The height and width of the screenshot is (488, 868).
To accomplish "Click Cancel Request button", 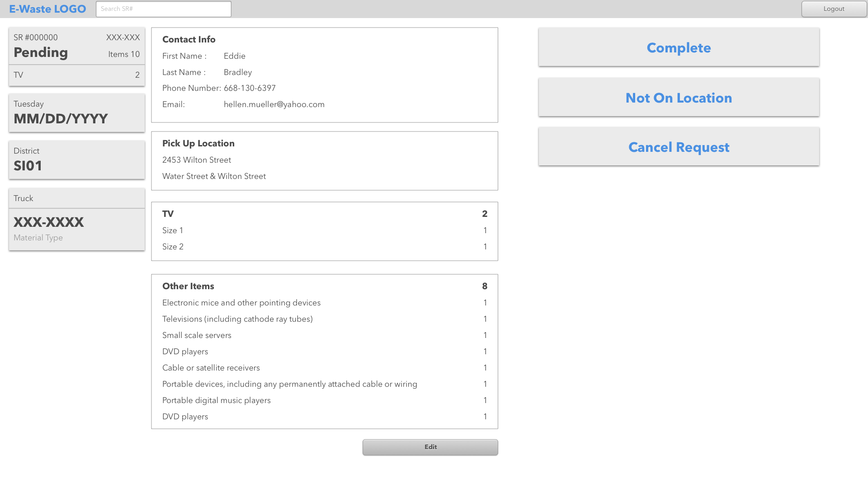I will (x=679, y=147).
